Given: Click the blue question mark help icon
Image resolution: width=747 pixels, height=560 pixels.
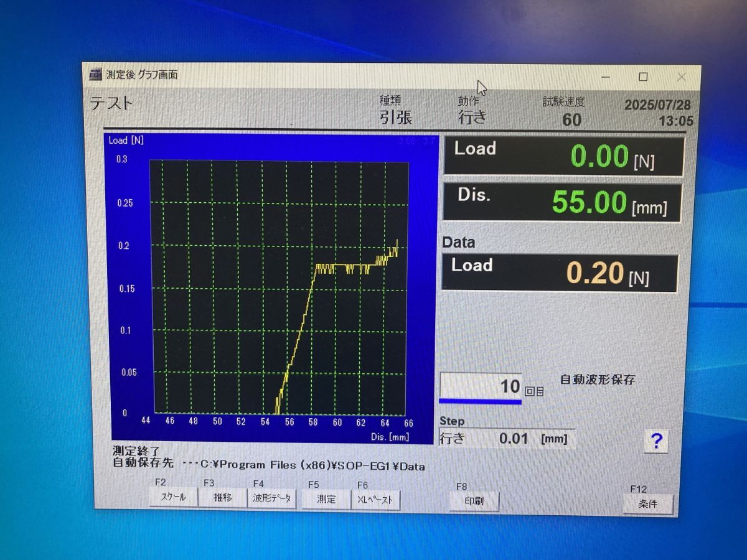Looking at the screenshot, I should pyautogui.click(x=656, y=441).
